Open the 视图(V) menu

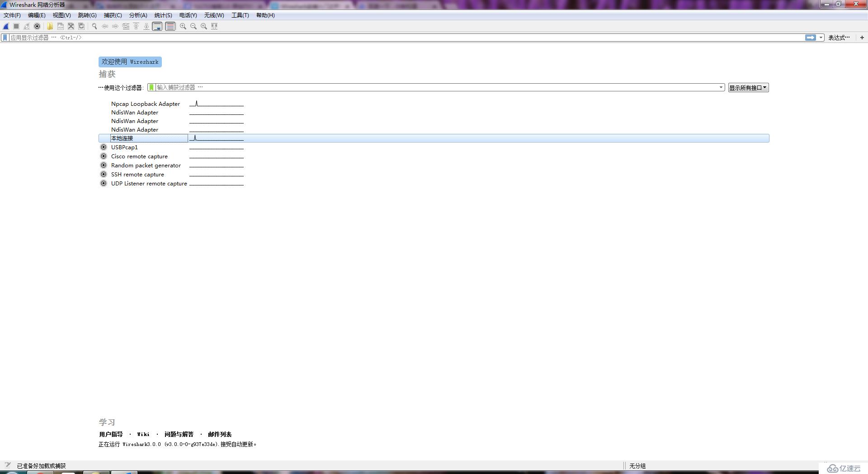pos(61,15)
